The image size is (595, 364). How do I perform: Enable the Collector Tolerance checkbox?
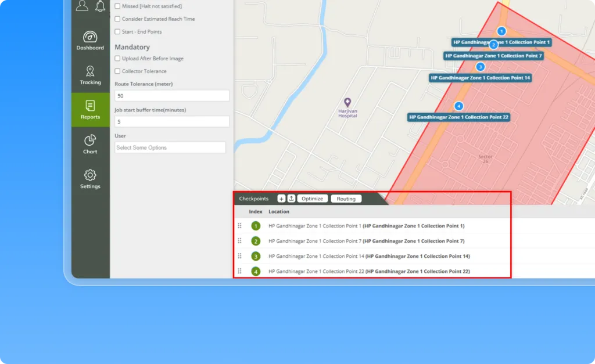coord(117,71)
